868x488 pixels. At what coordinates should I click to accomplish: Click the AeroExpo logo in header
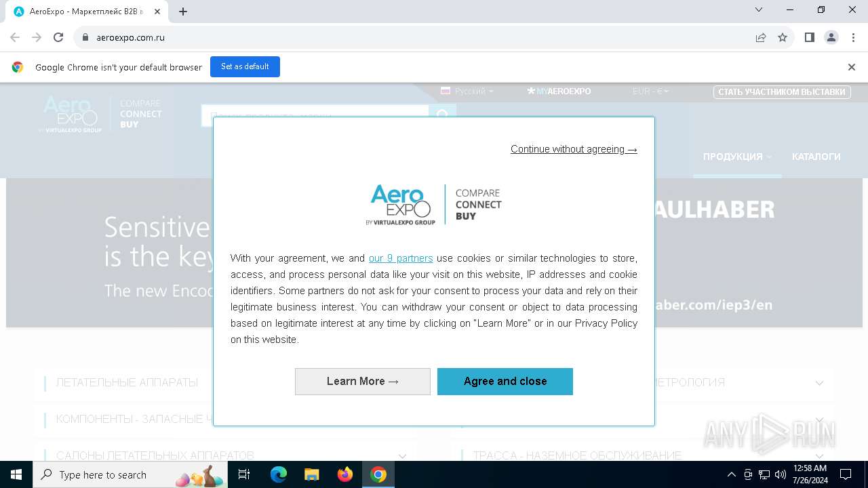100,113
